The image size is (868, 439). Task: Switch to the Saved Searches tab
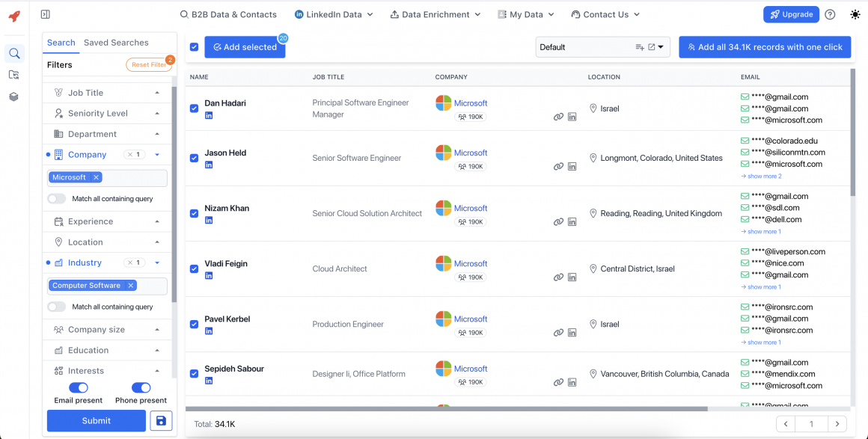coord(116,43)
